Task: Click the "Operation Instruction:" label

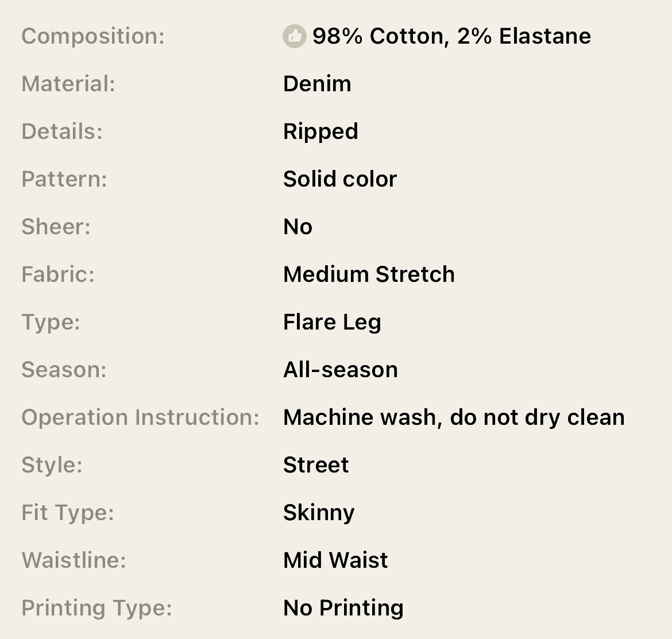Action: pyautogui.click(x=141, y=417)
